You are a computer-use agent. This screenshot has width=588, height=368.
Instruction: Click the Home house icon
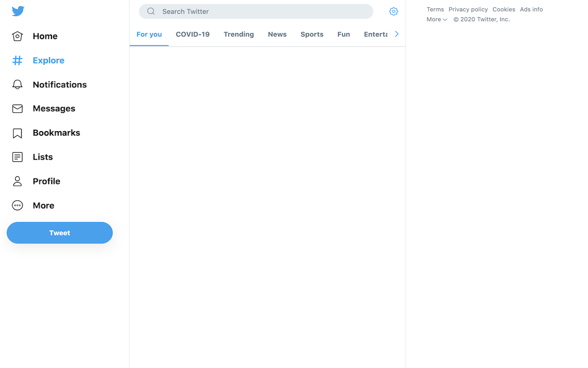click(17, 36)
